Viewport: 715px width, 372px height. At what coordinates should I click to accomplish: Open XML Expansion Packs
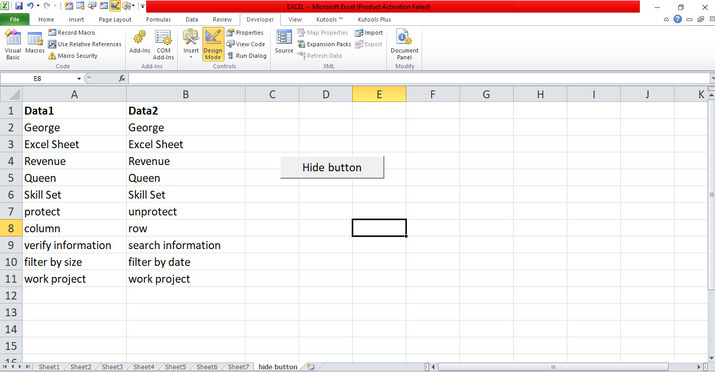point(324,44)
